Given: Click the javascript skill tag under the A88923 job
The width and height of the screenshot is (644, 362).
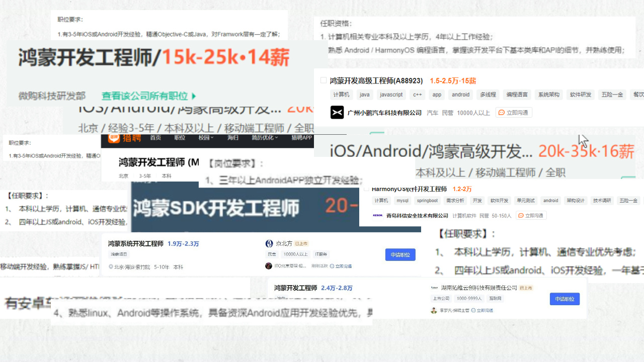Looking at the screenshot, I should (x=391, y=95).
